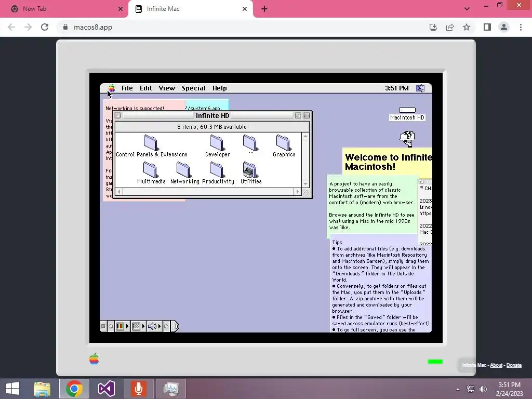Share this page using the share icon

coord(450,27)
